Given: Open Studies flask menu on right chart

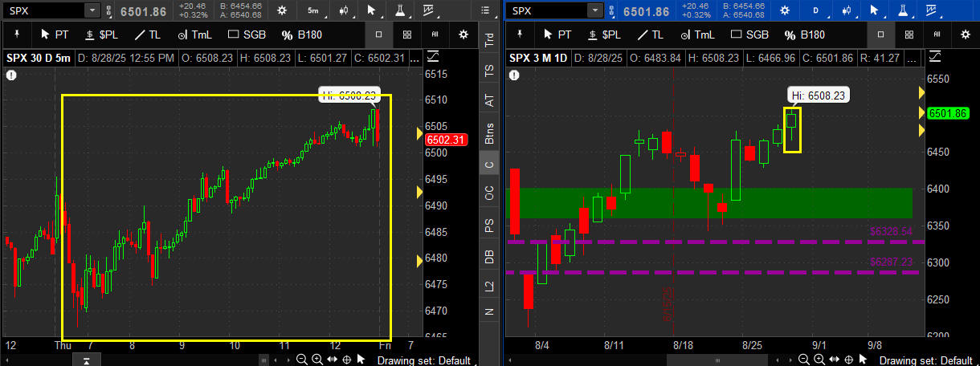Looking at the screenshot, I should click(904, 10).
